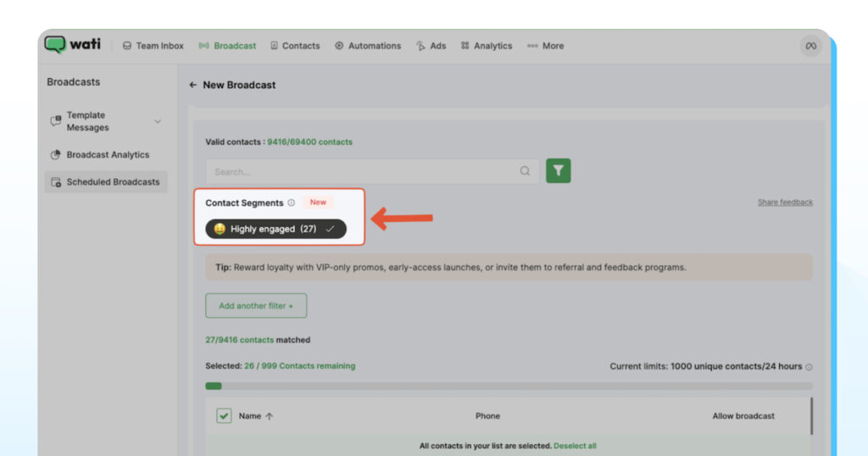
Task: Switch to the Analytics tab
Action: [x=487, y=46]
